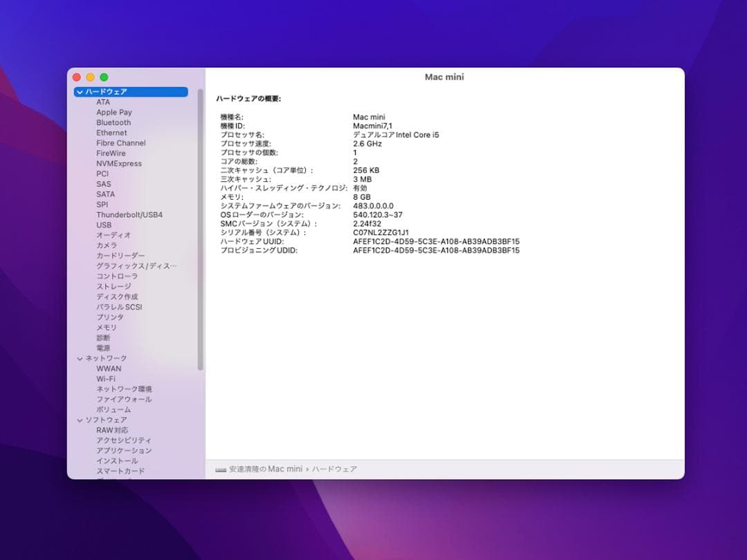Select the serial number value C07NL2ZZG1J1
Screen dimensions: 747x560
[380, 233]
